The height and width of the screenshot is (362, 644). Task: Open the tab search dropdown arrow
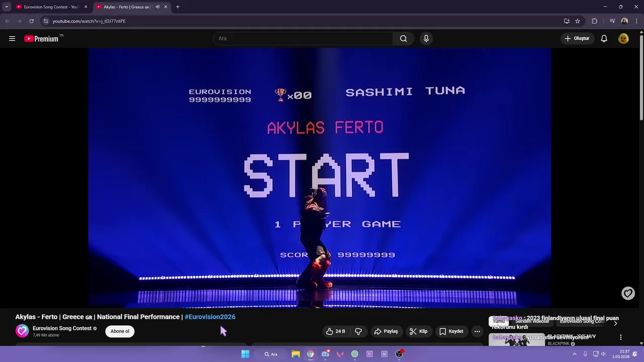click(7, 7)
